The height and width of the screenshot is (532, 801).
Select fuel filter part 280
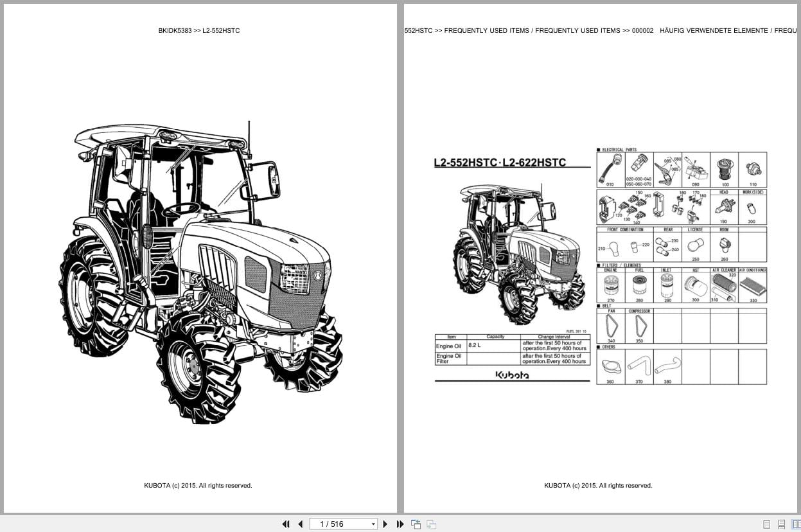(639, 287)
